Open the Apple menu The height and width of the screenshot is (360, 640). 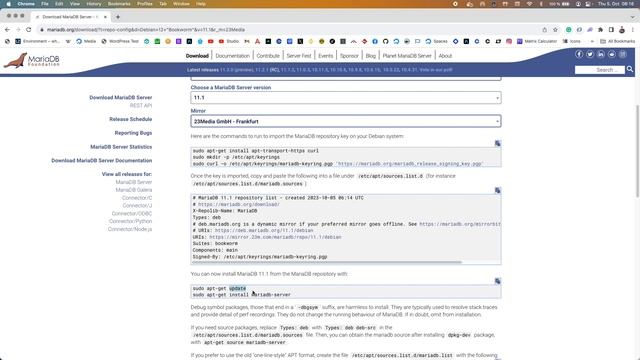(x=9, y=4)
